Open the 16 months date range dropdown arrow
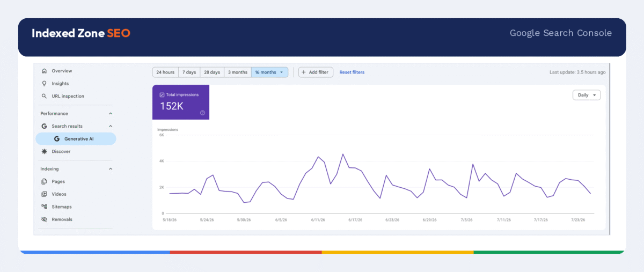 [x=282, y=72]
